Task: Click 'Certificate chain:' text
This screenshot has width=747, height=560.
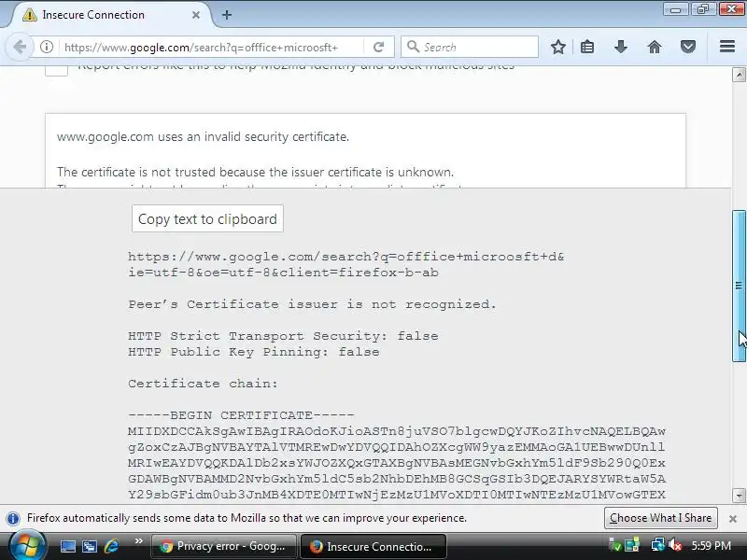Action: click(x=203, y=384)
